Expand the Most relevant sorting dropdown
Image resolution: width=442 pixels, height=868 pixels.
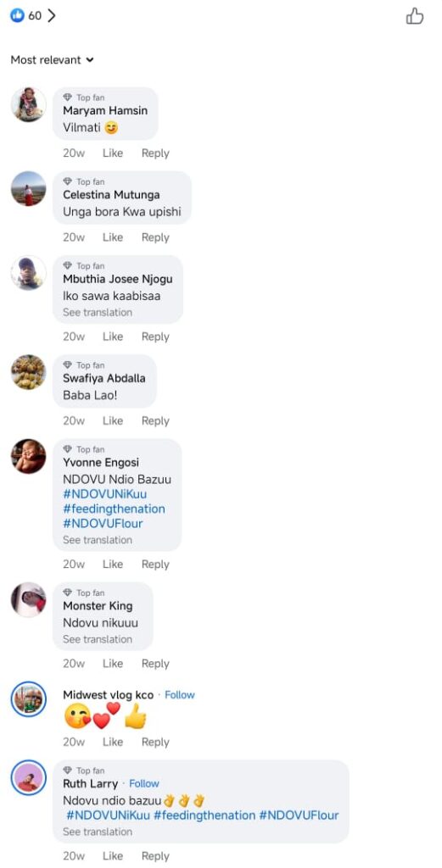coord(52,60)
